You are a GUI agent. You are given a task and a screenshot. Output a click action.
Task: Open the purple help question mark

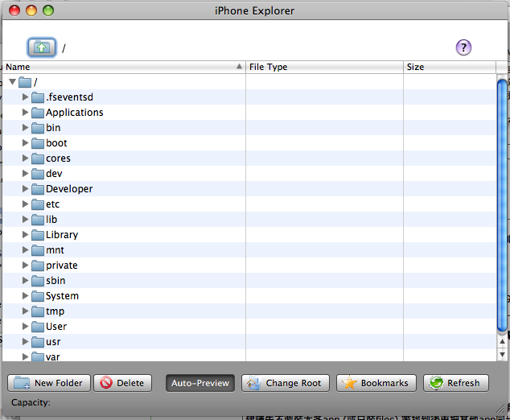tap(463, 47)
